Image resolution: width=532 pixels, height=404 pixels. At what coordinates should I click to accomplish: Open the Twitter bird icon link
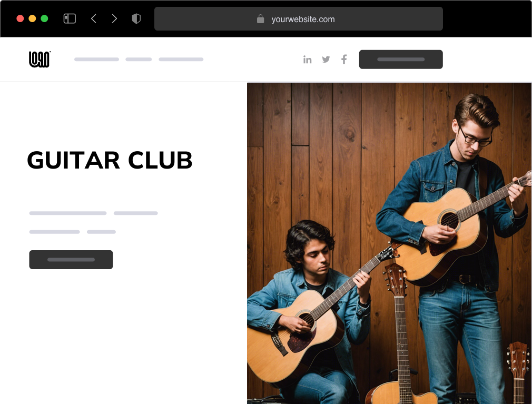[326, 60]
